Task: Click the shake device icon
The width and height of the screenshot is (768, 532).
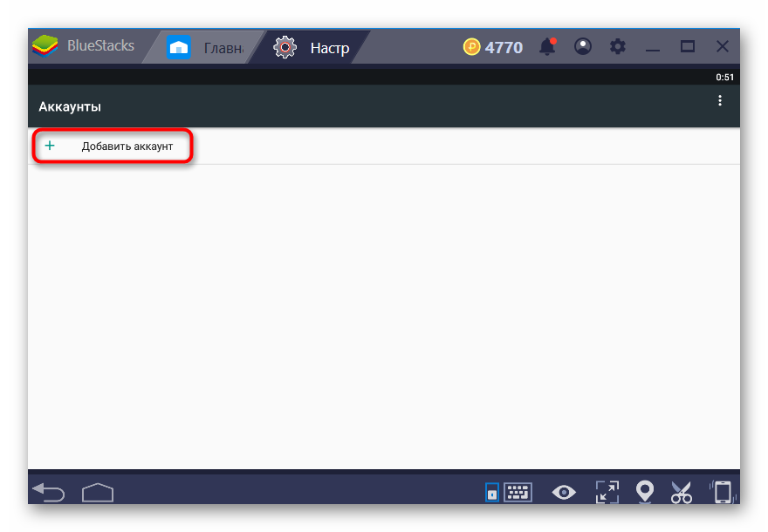Action: point(723,492)
